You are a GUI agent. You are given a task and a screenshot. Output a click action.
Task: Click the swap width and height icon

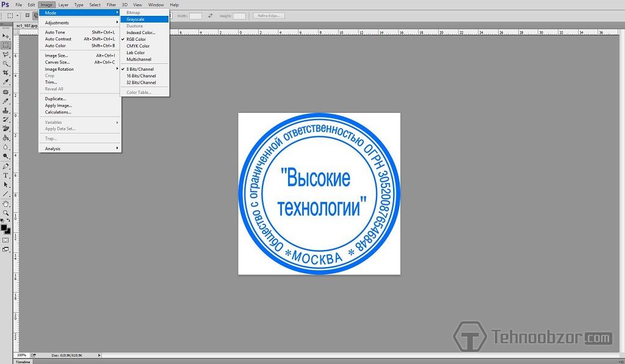(210, 15)
